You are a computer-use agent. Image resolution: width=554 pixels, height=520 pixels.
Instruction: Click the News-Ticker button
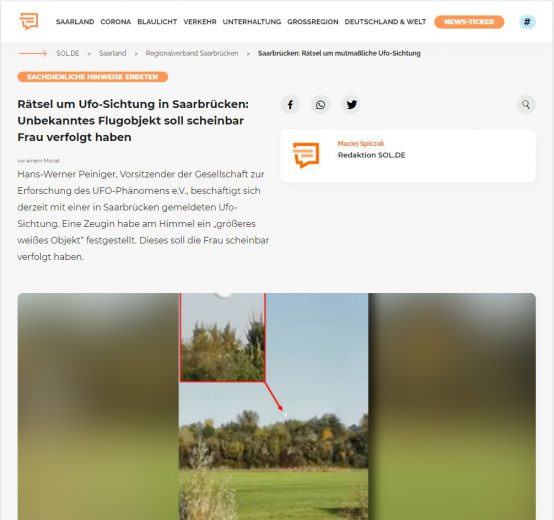(x=469, y=22)
